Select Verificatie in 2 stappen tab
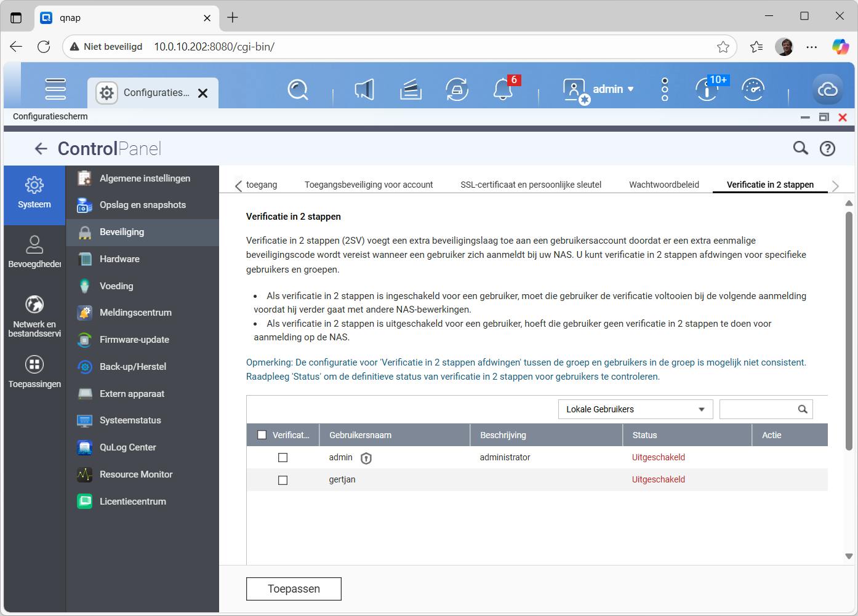The image size is (858, 616). (770, 185)
